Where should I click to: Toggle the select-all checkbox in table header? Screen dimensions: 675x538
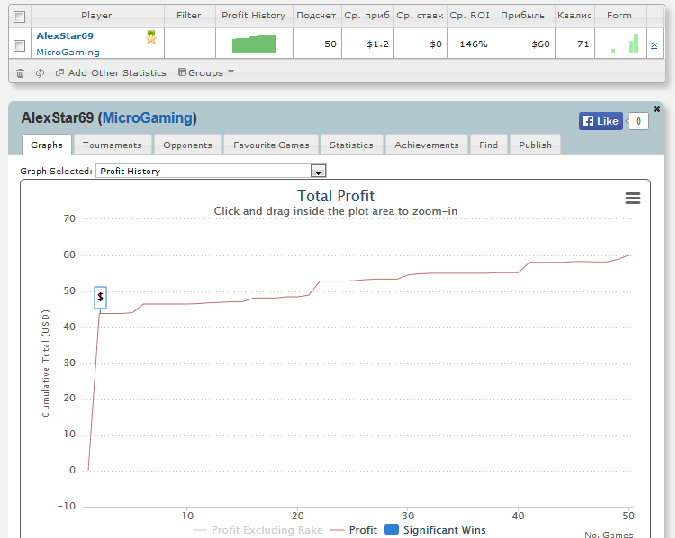pyautogui.click(x=19, y=17)
